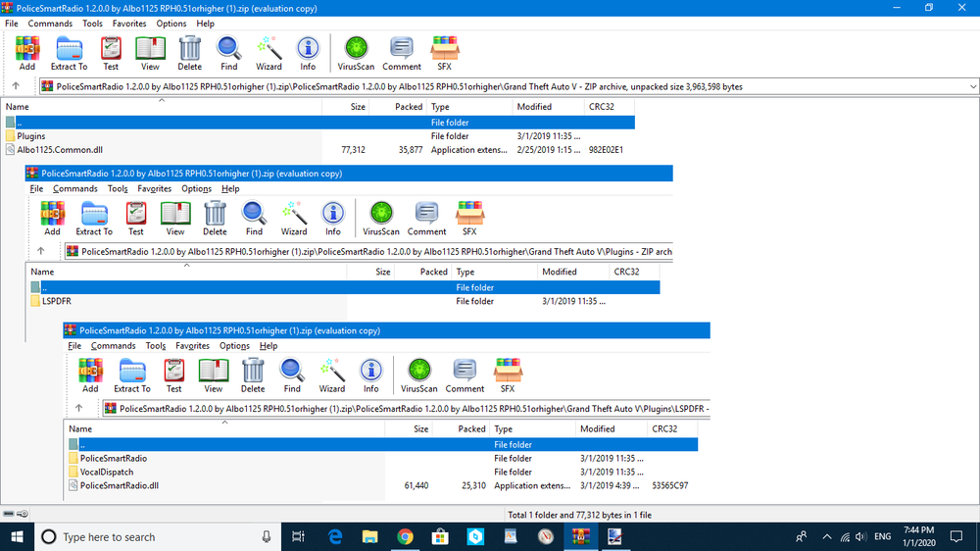This screenshot has width=980, height=551.
Task: Click Add in the Grand Theft Auto V archive window
Action: [26, 53]
